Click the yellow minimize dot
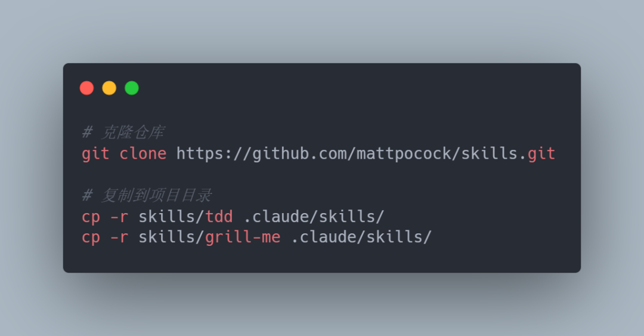 (x=109, y=88)
